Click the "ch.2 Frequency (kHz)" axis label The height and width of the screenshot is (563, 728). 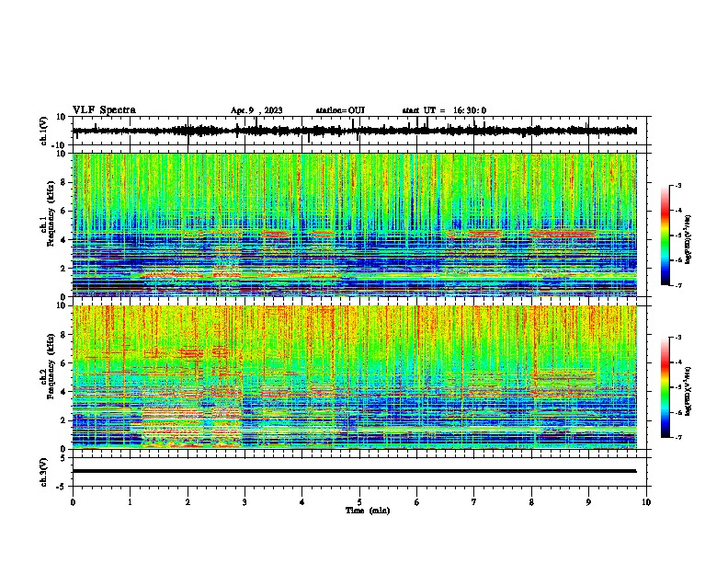[x=48, y=367]
